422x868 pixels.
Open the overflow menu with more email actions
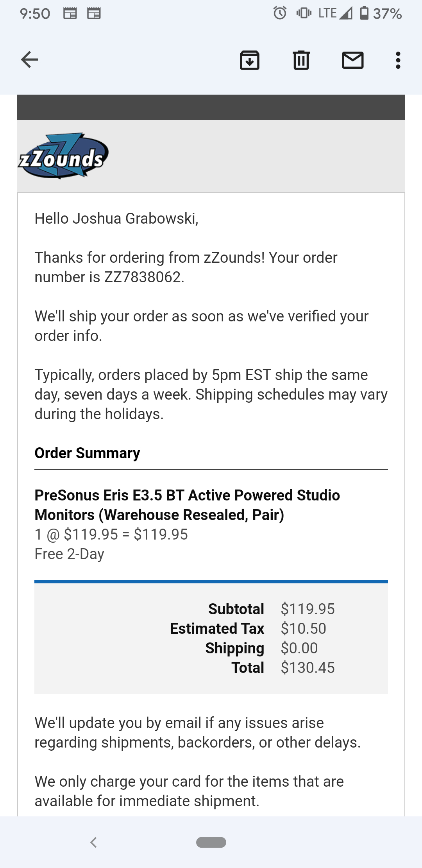click(x=397, y=61)
